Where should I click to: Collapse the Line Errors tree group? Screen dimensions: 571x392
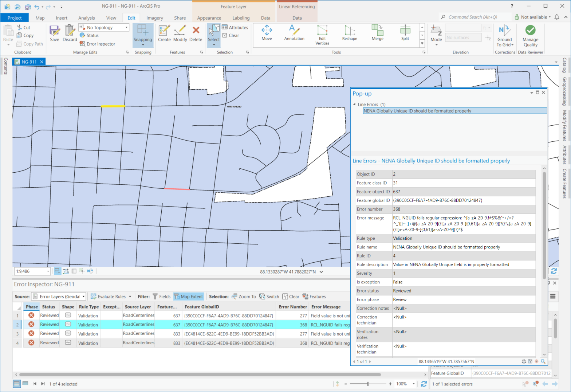354,105
